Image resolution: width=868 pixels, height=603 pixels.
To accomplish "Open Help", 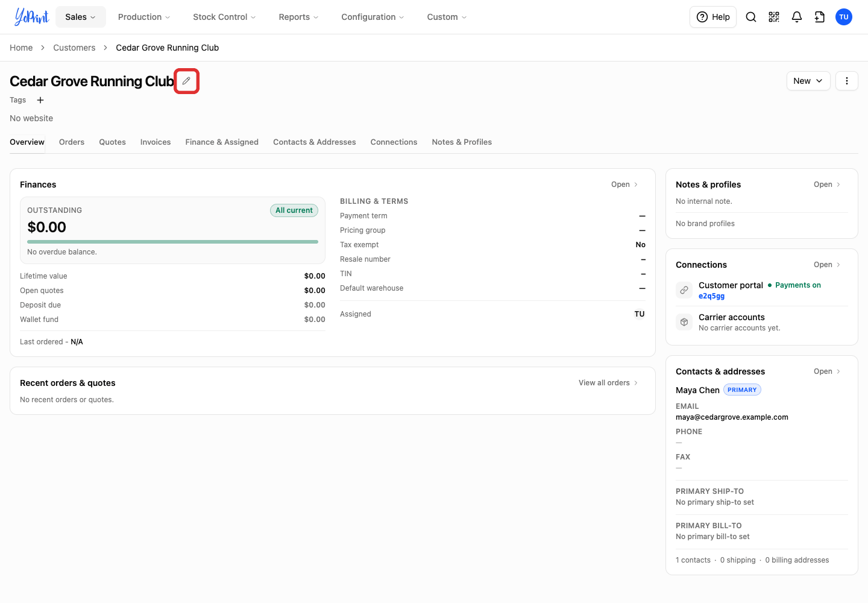I will [713, 17].
